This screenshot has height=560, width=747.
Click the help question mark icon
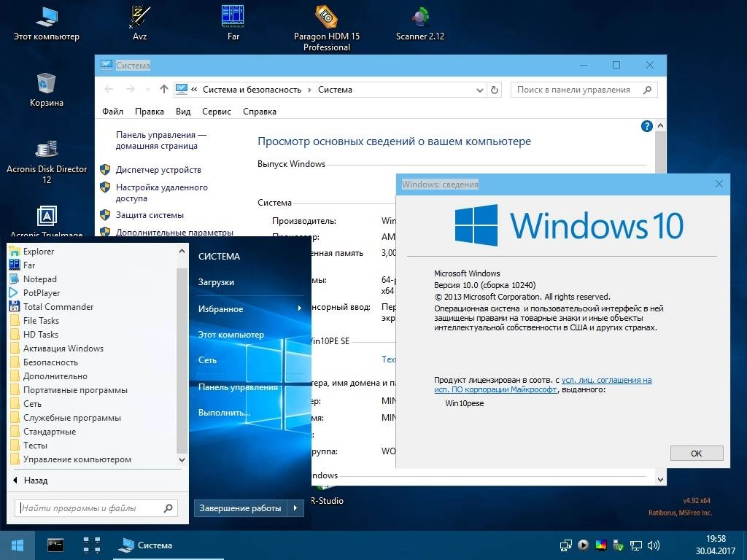click(x=646, y=126)
